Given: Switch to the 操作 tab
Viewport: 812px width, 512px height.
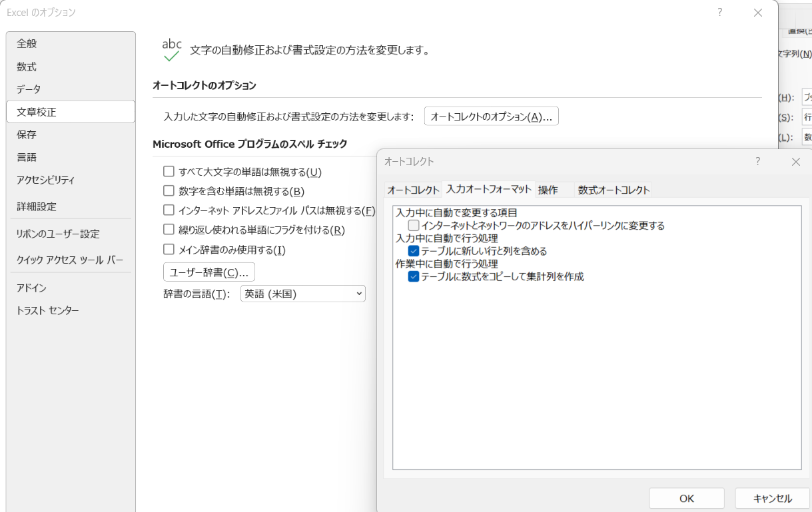Looking at the screenshot, I should click(548, 190).
